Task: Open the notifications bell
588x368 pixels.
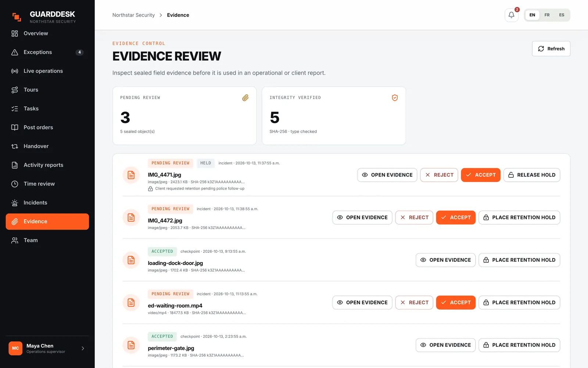Action: coord(511,15)
